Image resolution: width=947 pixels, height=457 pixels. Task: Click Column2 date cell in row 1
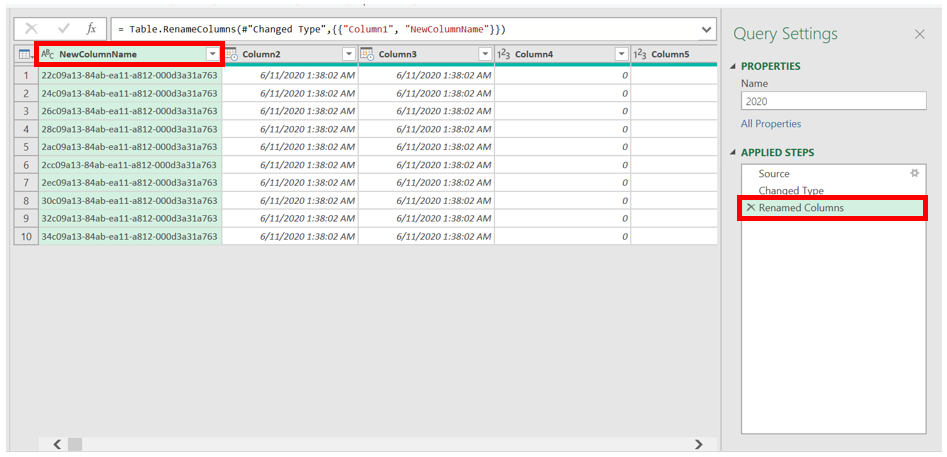click(291, 75)
